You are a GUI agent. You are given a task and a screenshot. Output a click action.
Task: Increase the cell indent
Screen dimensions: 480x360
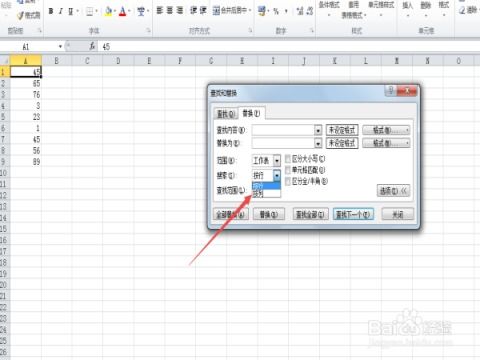(203, 11)
